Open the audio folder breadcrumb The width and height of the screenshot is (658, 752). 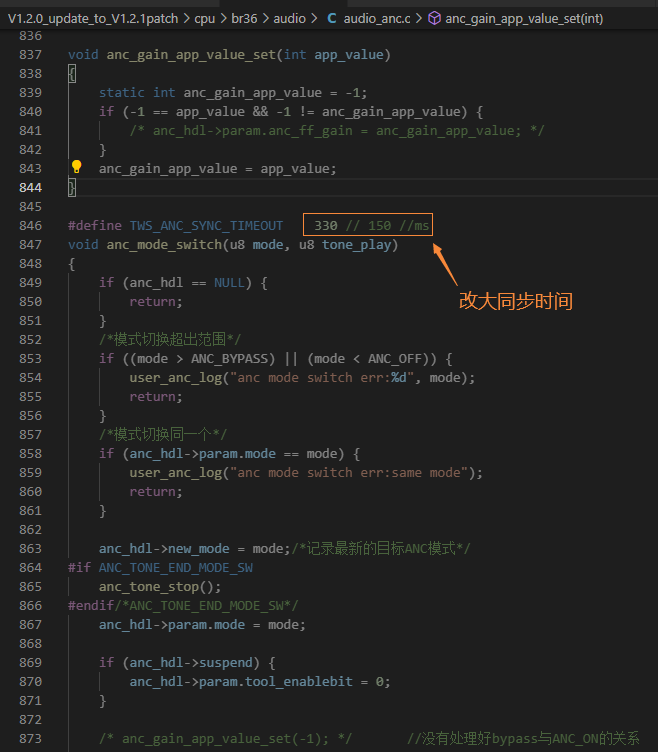tap(290, 19)
